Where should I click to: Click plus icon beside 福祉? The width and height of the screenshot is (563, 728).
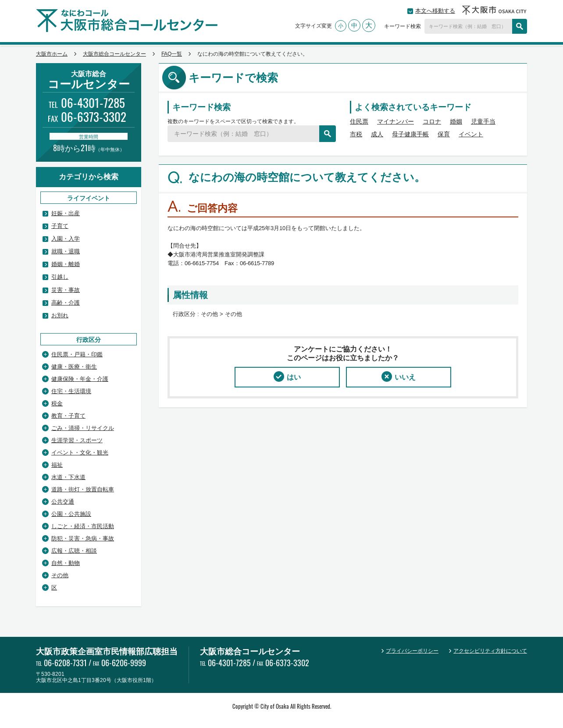coord(45,465)
